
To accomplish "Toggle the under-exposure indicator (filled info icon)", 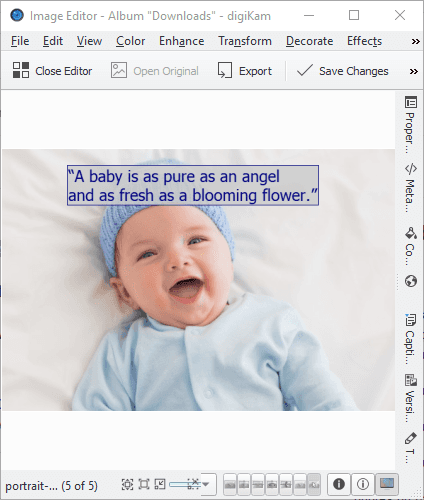I will coord(339,484).
